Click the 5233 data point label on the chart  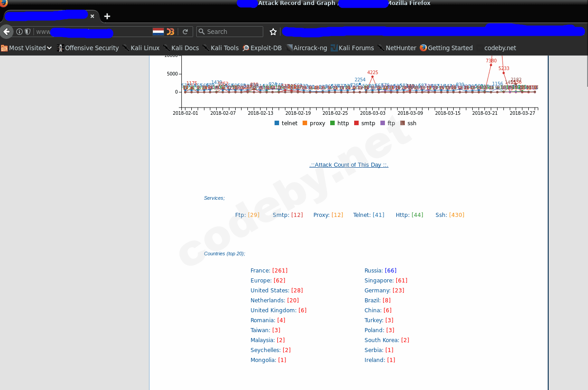(504, 69)
